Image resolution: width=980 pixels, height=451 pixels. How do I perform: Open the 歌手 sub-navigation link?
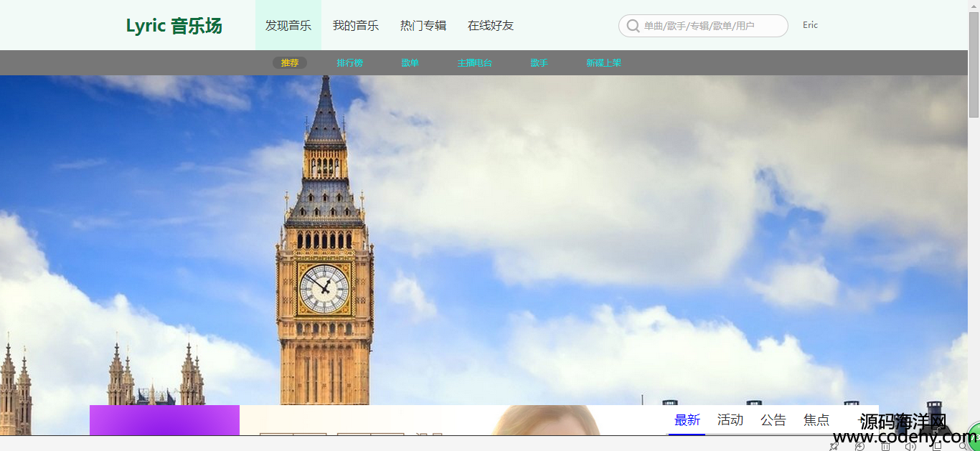coord(540,63)
